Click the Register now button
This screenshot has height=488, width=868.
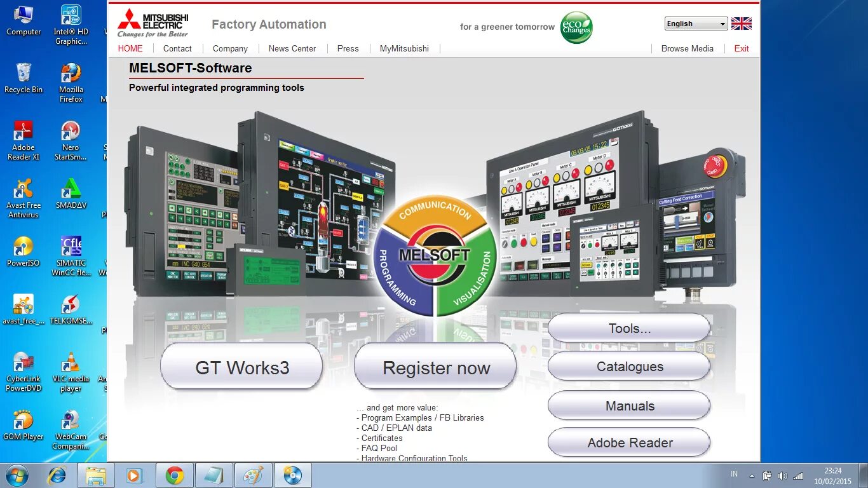point(436,367)
